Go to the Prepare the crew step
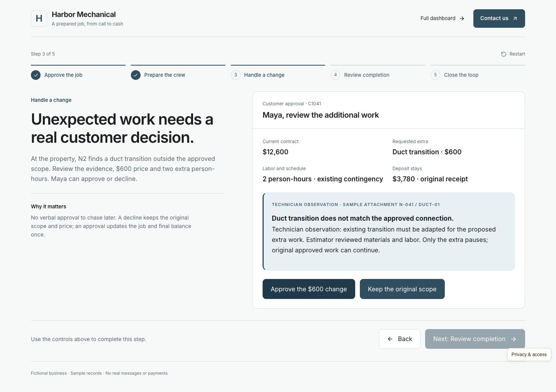Image resolution: width=556 pixels, height=392 pixels. 178,73
